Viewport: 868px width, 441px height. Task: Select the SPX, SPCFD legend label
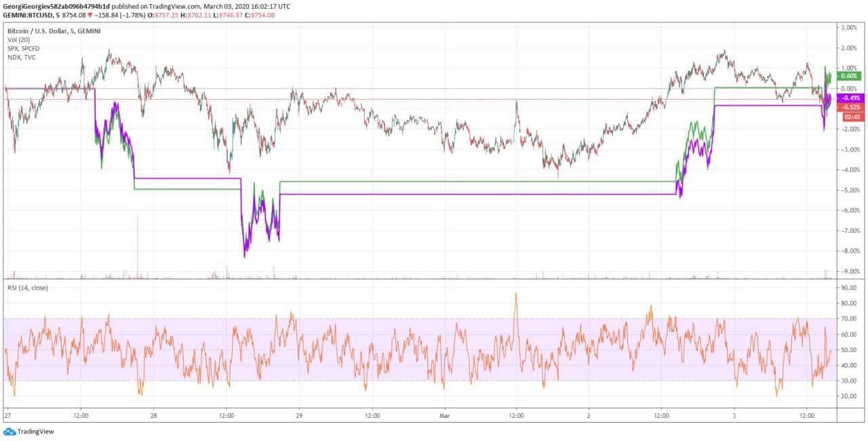click(23, 49)
